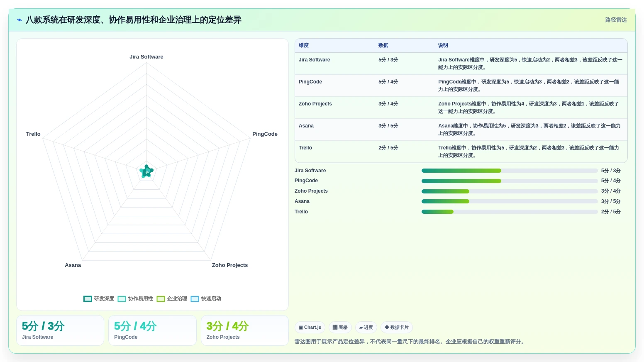Click the main chart title heading

click(x=134, y=20)
